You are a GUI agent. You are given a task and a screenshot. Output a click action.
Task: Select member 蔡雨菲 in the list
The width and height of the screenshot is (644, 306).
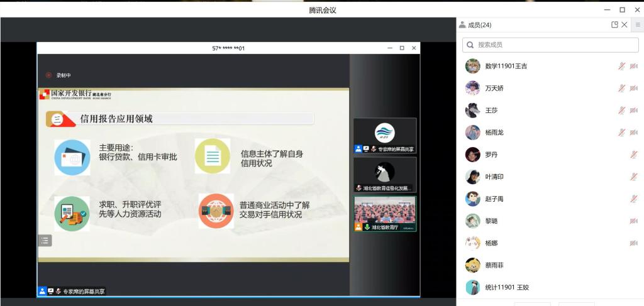click(494, 265)
